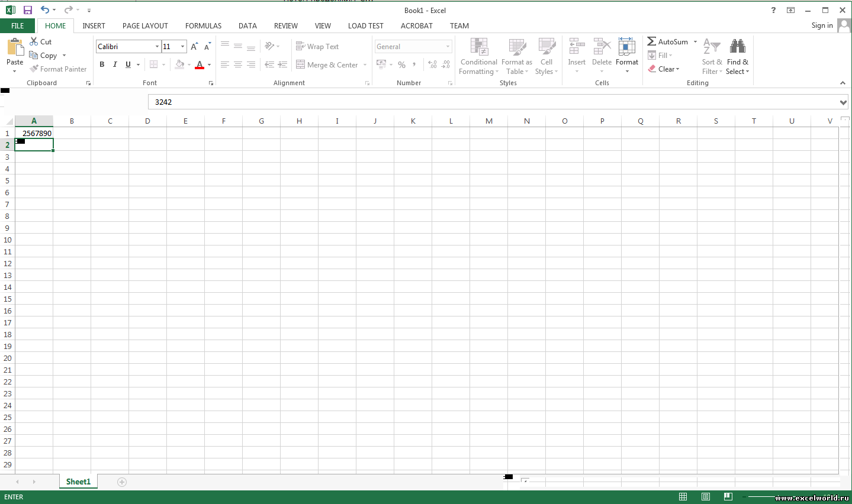Open the Format cells menu

coord(627,56)
